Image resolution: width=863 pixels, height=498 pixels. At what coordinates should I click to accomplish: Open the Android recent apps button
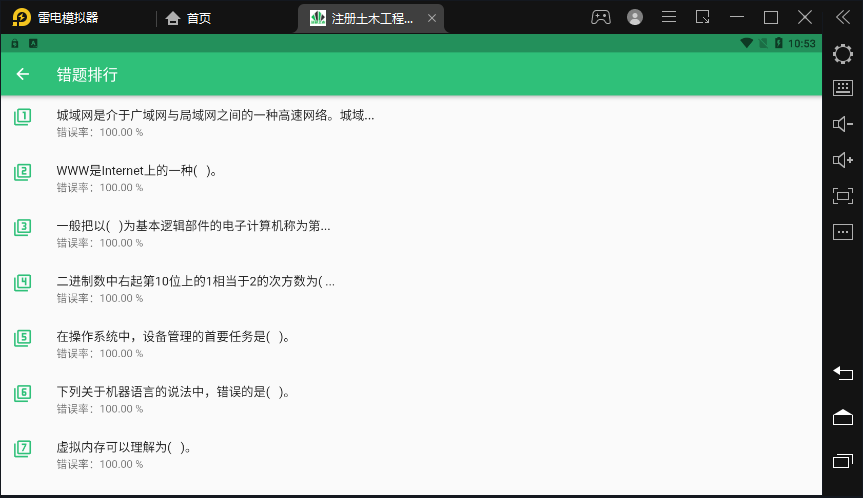842,461
